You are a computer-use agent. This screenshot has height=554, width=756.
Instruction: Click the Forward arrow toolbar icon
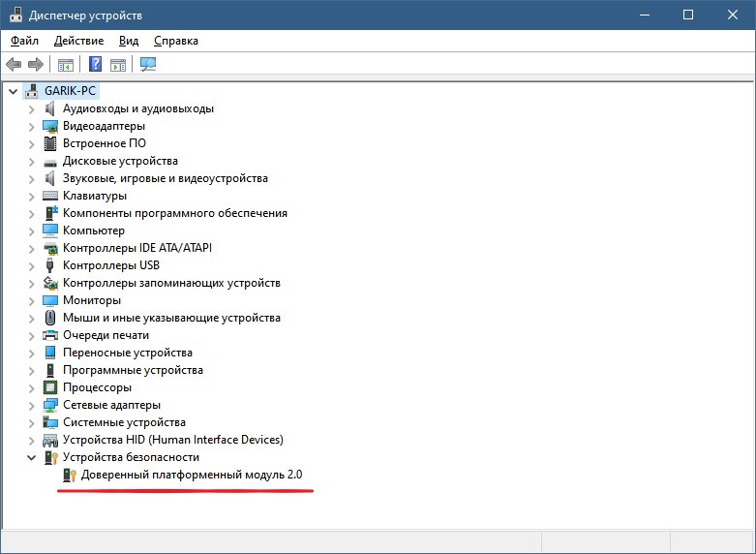coord(36,64)
